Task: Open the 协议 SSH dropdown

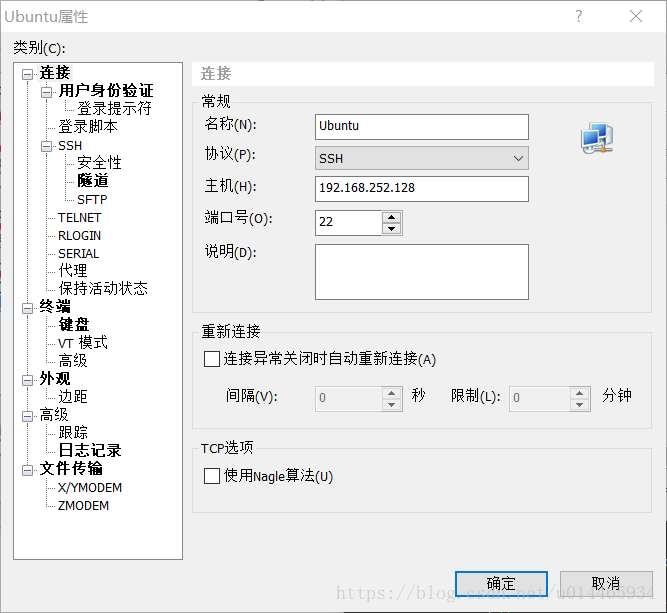Action: (x=422, y=158)
